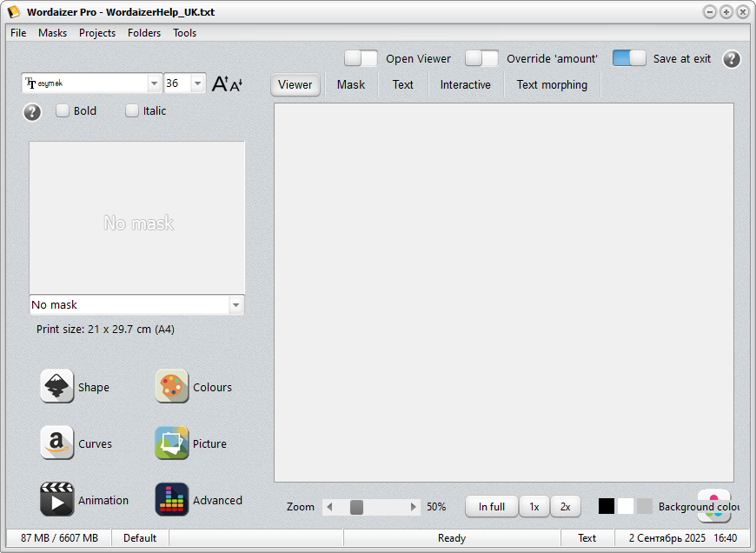Select the white background colour swatch
The image size is (756, 553).
626,506
